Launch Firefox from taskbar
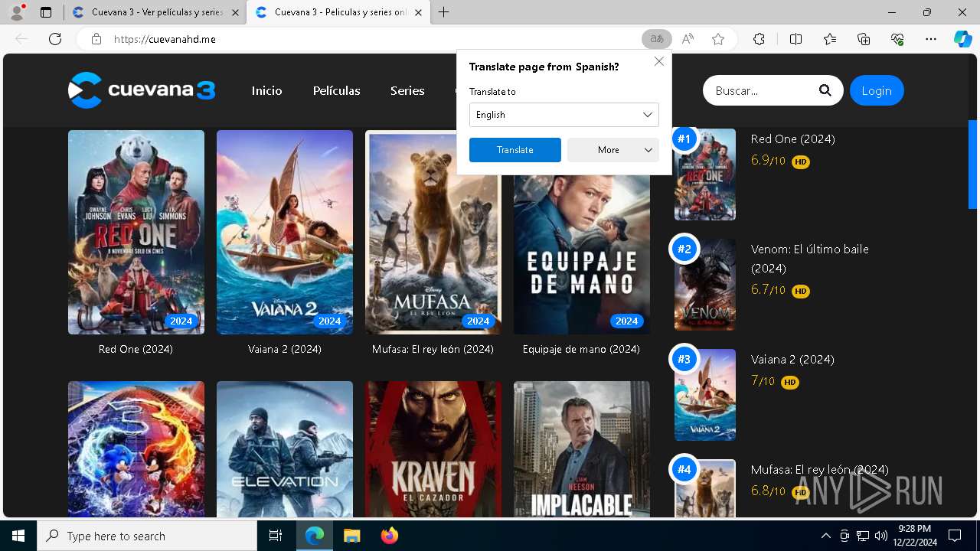 click(x=390, y=536)
